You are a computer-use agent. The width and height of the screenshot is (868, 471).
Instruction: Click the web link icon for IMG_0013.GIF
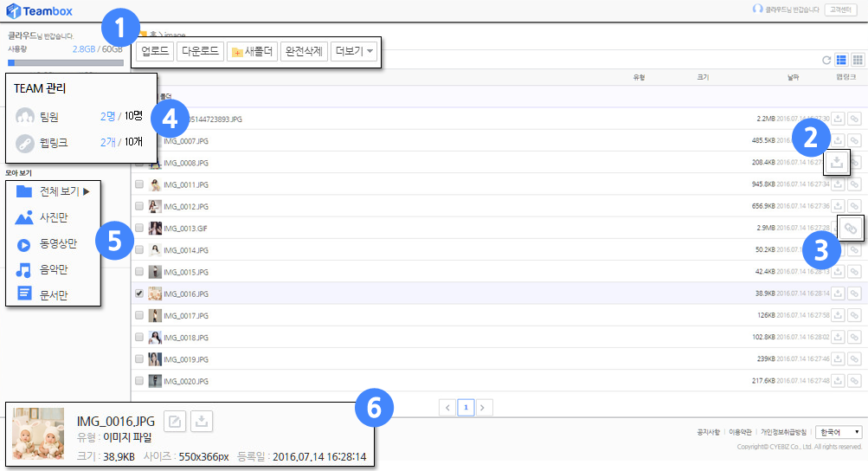(851, 228)
